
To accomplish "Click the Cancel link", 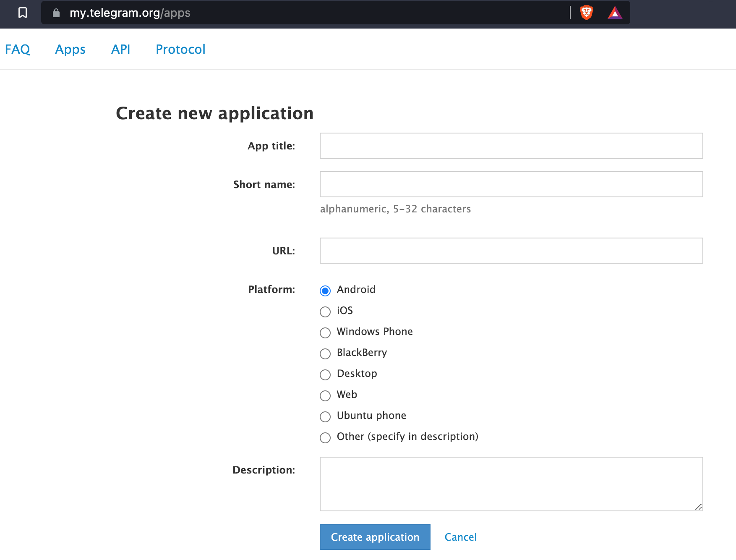I will (x=460, y=537).
